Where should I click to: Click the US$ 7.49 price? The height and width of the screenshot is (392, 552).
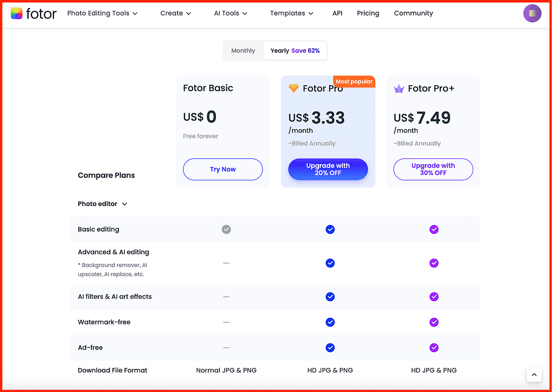[x=422, y=118]
